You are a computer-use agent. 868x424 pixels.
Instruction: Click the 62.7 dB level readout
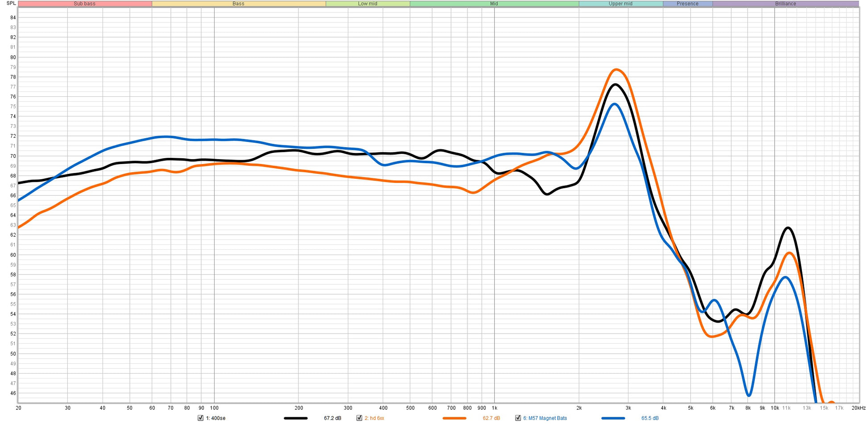[491, 418]
